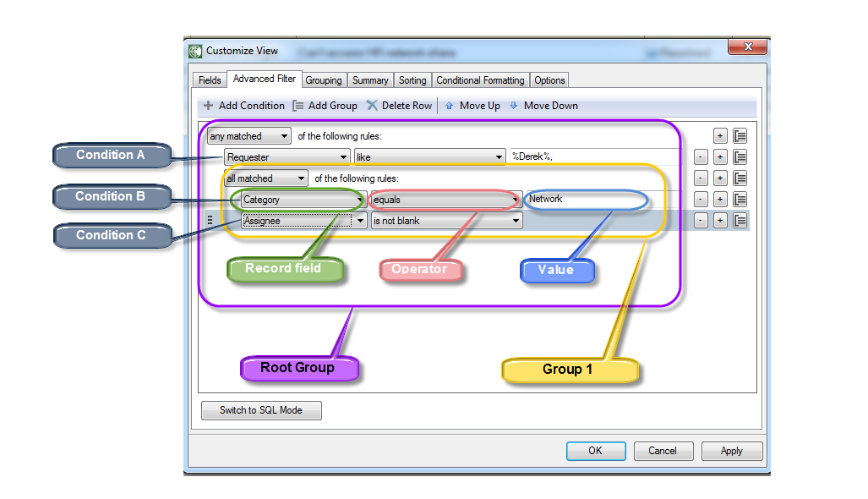Click the plus icon next to the Category row
Image resolution: width=868 pixels, height=499 pixels.
coord(719,199)
